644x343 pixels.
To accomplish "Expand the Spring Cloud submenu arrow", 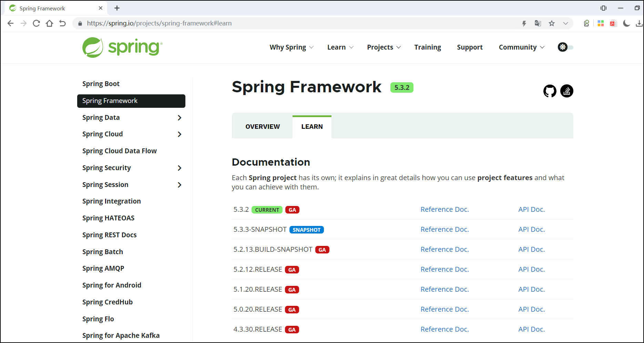I will [179, 134].
